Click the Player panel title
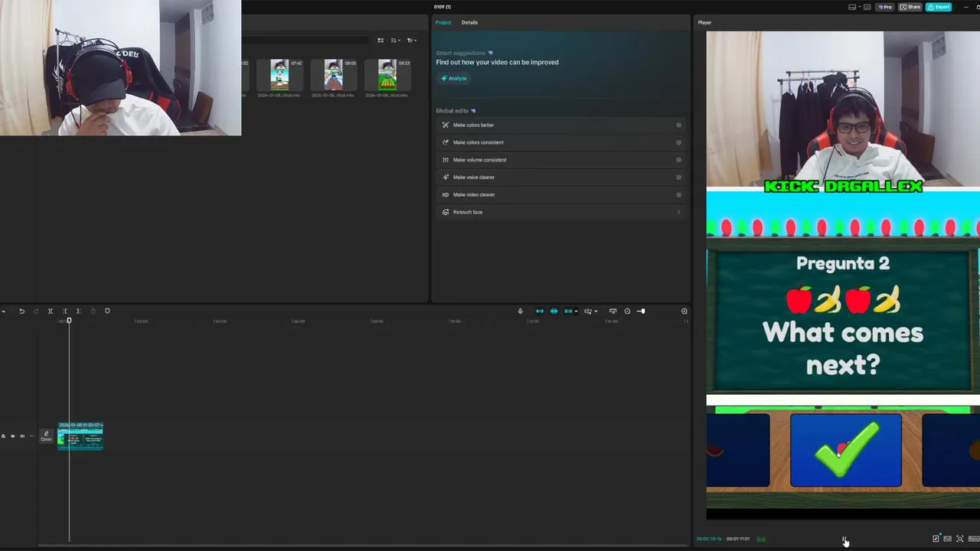 pyautogui.click(x=704, y=22)
